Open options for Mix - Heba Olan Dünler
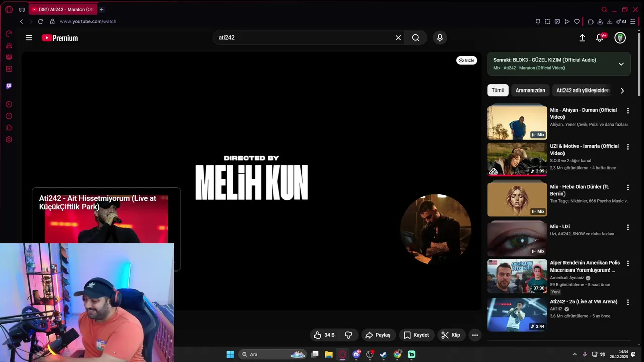This screenshot has width=644, height=362. tap(628, 187)
